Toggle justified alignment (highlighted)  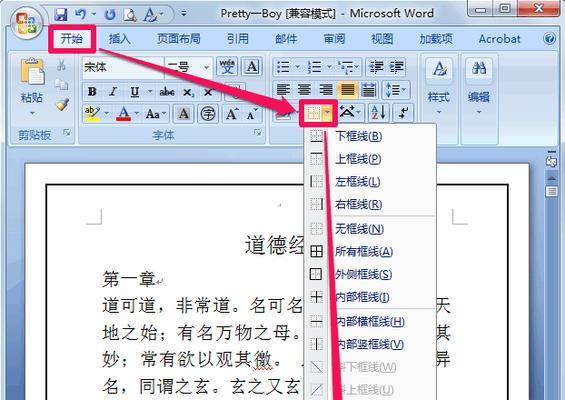tap(347, 90)
